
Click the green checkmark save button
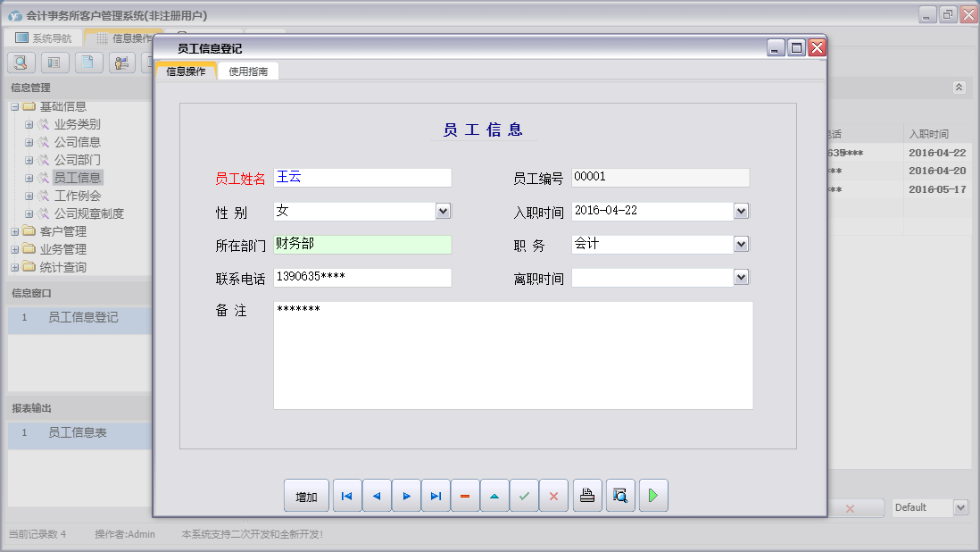524,496
